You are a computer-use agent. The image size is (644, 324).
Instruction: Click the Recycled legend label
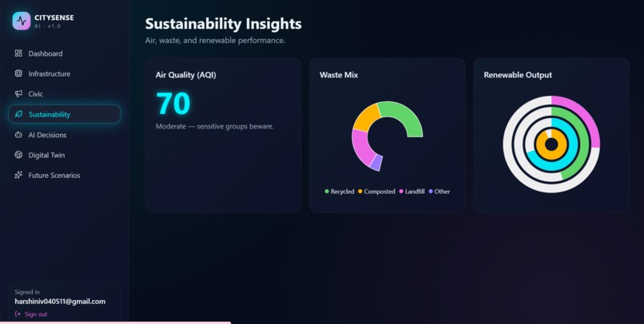tap(342, 192)
